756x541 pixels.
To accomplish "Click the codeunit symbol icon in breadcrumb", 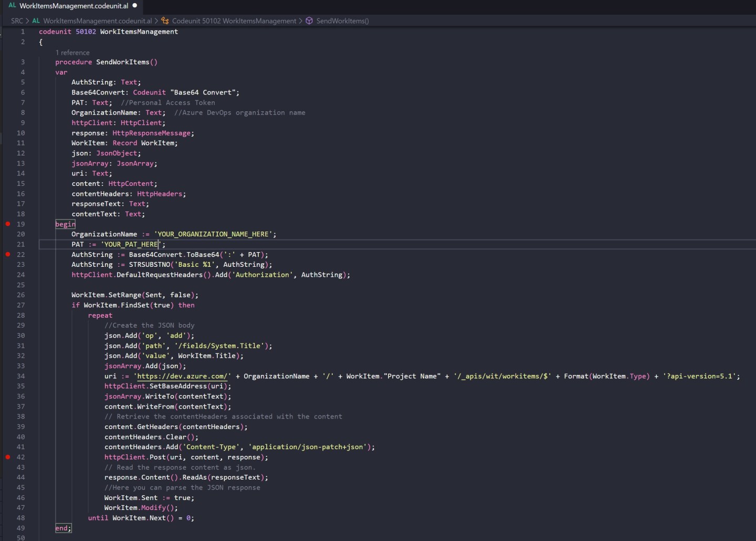I will (x=165, y=21).
